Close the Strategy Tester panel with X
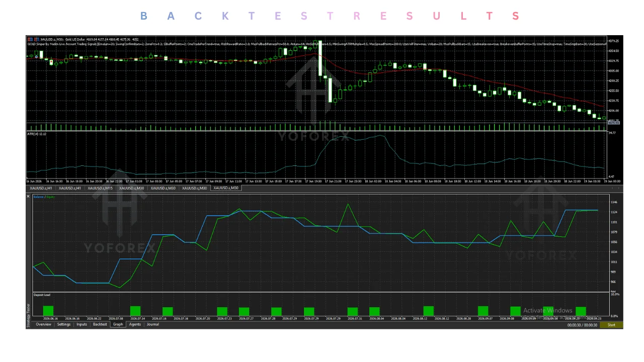Image resolution: width=644 pixels, height=362 pixels. click(x=28, y=197)
